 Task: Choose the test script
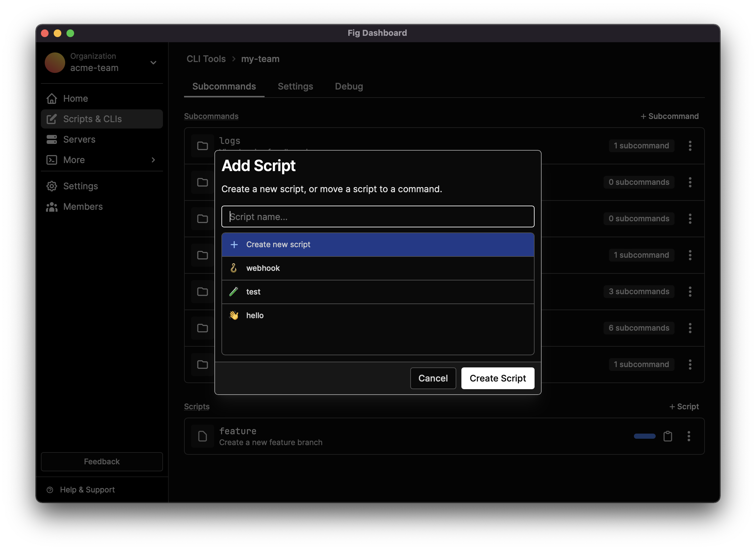(378, 292)
